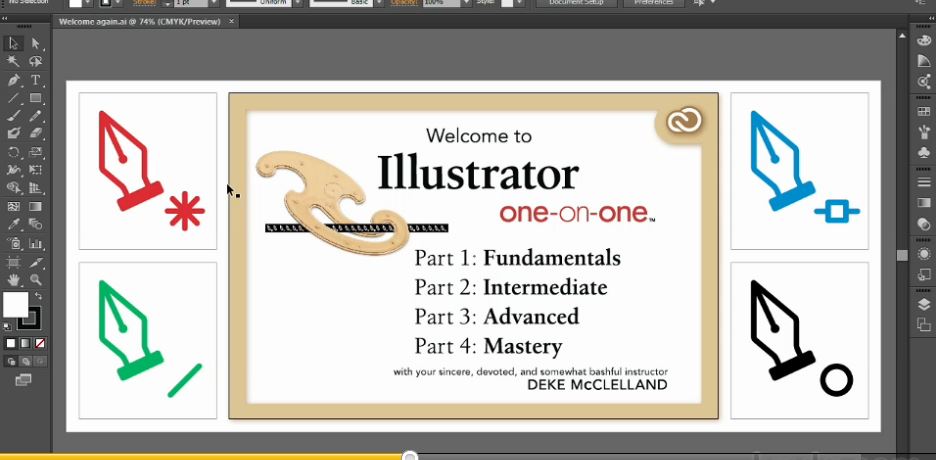Activate the Artboard tool

pyautogui.click(x=13, y=262)
